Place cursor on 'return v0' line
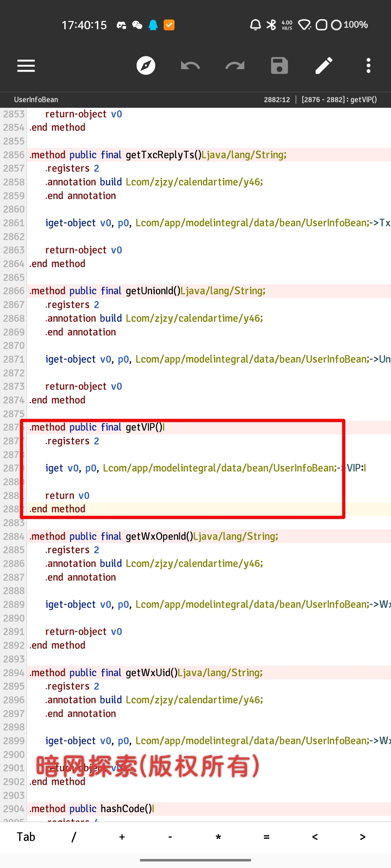Image resolution: width=391 pixels, height=868 pixels. tap(67, 495)
